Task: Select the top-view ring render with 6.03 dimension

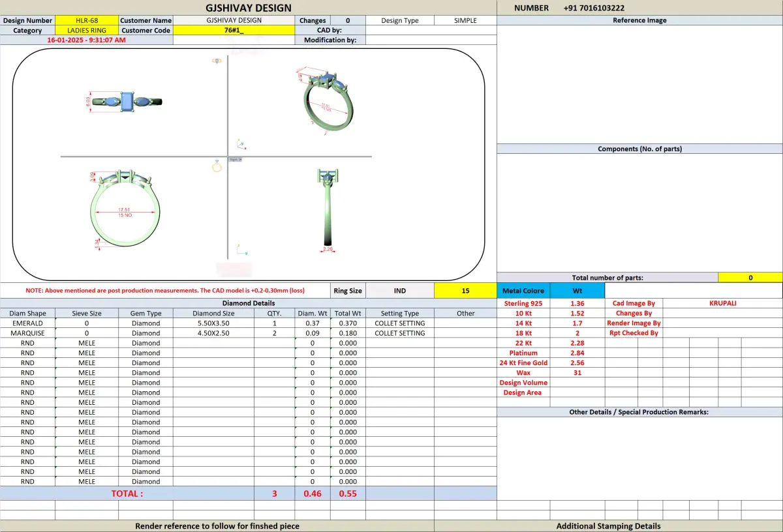Action: 124,101
